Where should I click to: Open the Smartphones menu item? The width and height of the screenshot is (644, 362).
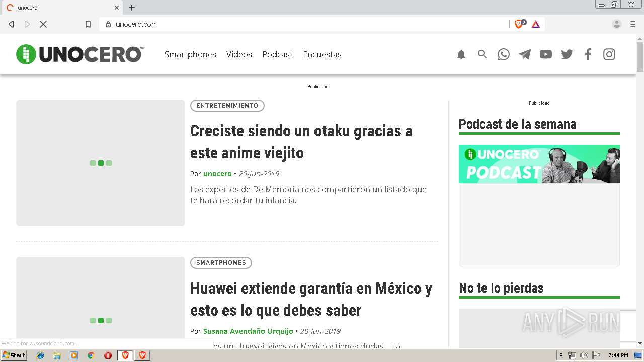[190, 54]
